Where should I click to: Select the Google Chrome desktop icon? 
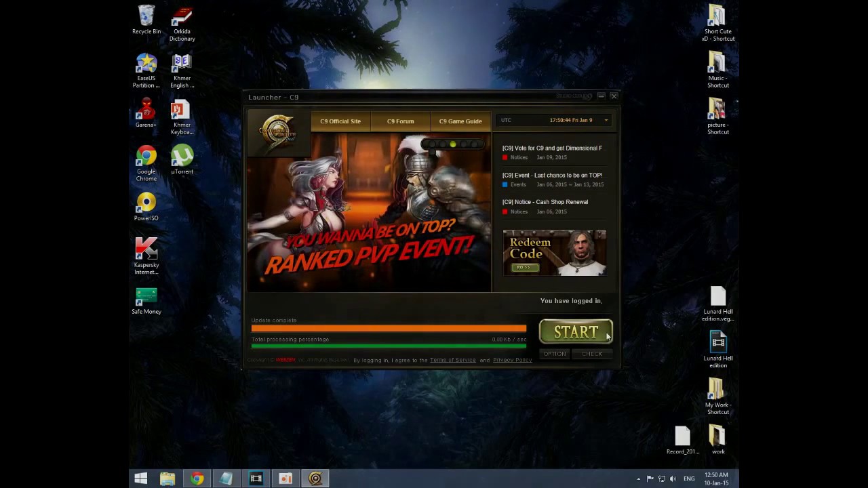(x=146, y=164)
